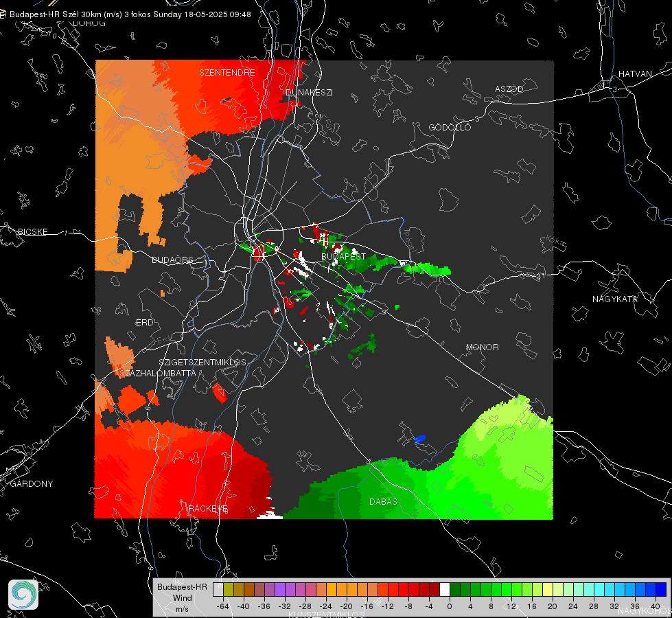672x618 pixels.
Task: Pick the olive legend swatch above -64
Action: pyautogui.click(x=229, y=589)
